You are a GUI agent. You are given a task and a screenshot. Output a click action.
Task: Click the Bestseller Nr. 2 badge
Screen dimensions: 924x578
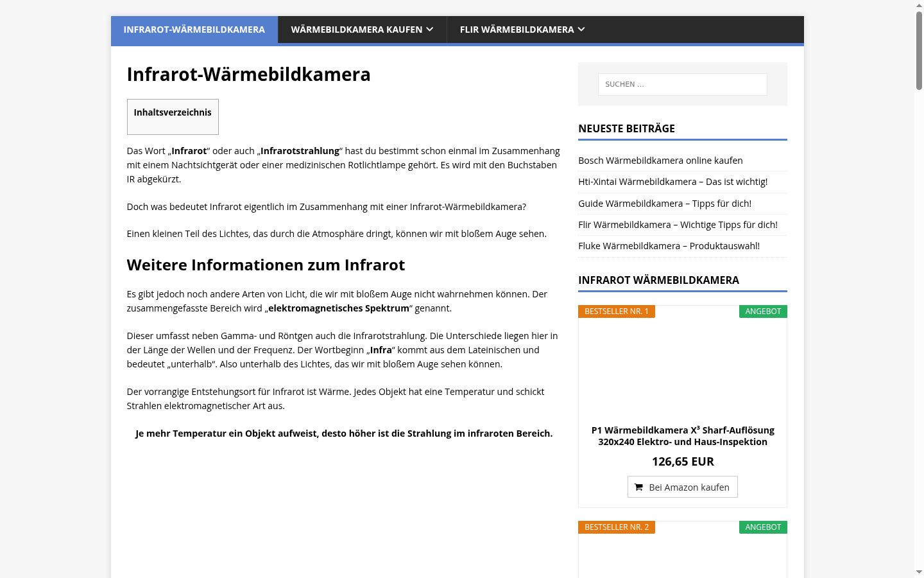click(617, 527)
